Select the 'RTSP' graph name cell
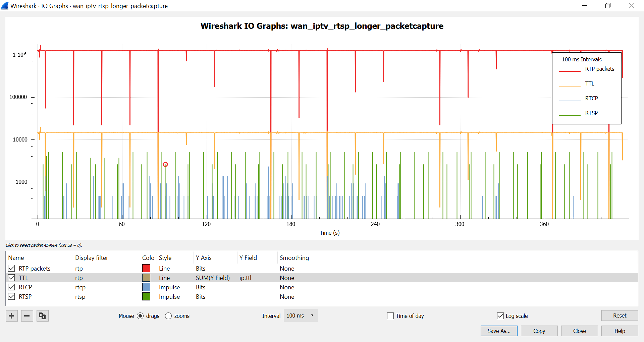 tap(25, 296)
